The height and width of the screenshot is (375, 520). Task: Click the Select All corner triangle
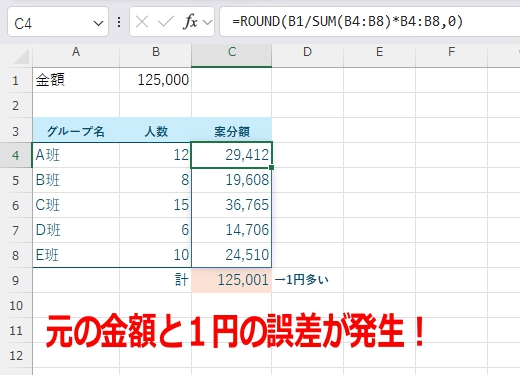[21, 56]
